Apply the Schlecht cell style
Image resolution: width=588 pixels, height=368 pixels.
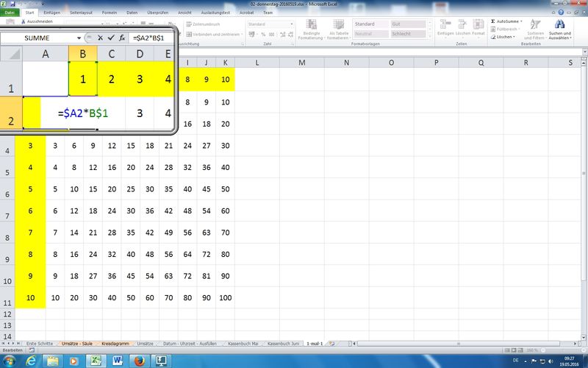click(408, 34)
